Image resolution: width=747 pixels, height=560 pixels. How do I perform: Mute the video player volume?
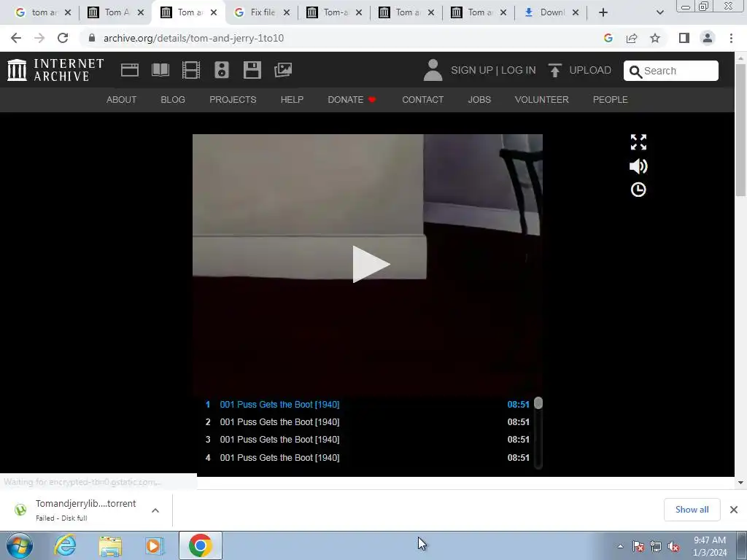point(638,166)
